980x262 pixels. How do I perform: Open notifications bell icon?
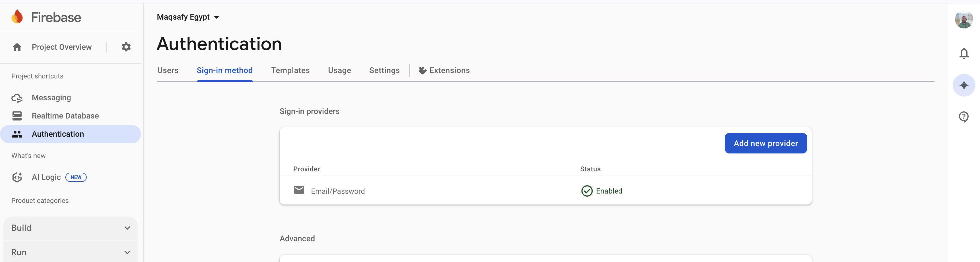pos(964,54)
